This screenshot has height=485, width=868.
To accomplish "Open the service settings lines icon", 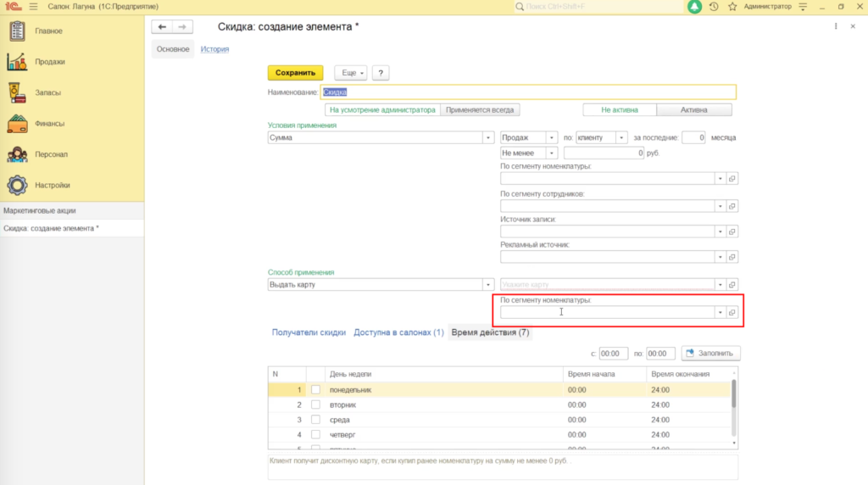I will (803, 7).
